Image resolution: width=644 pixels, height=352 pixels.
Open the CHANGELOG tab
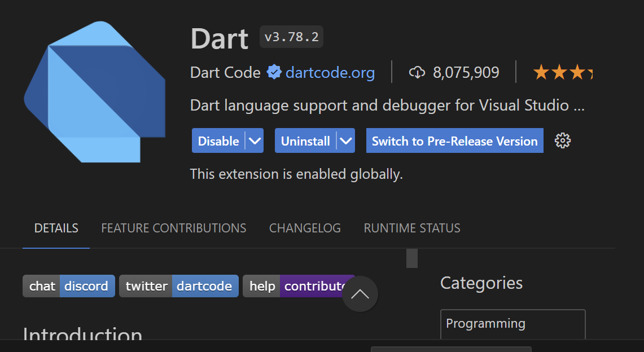[305, 228]
